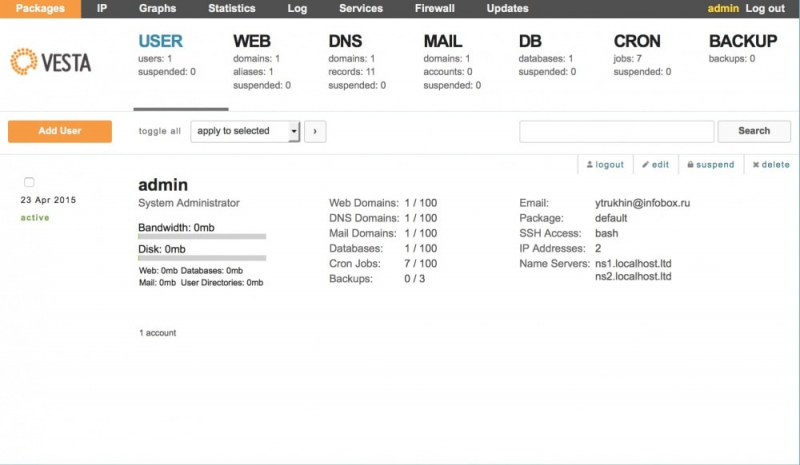Click toggle all to select users
The height and width of the screenshot is (465, 800).
(160, 131)
